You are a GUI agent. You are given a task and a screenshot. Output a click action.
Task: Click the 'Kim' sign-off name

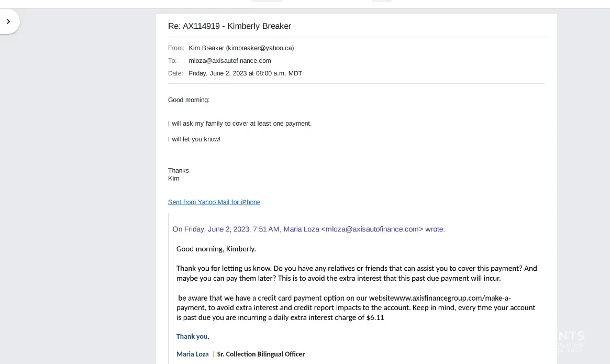point(174,179)
